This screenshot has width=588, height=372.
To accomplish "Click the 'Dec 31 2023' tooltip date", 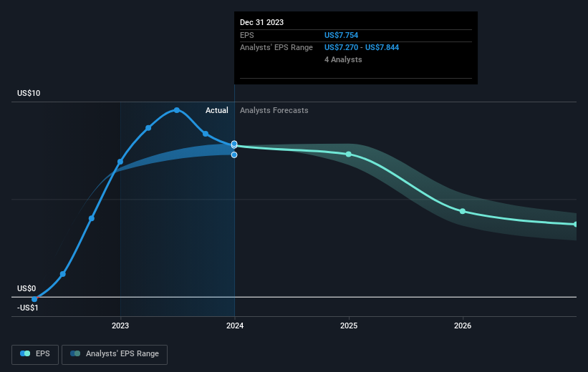I will [x=261, y=22].
